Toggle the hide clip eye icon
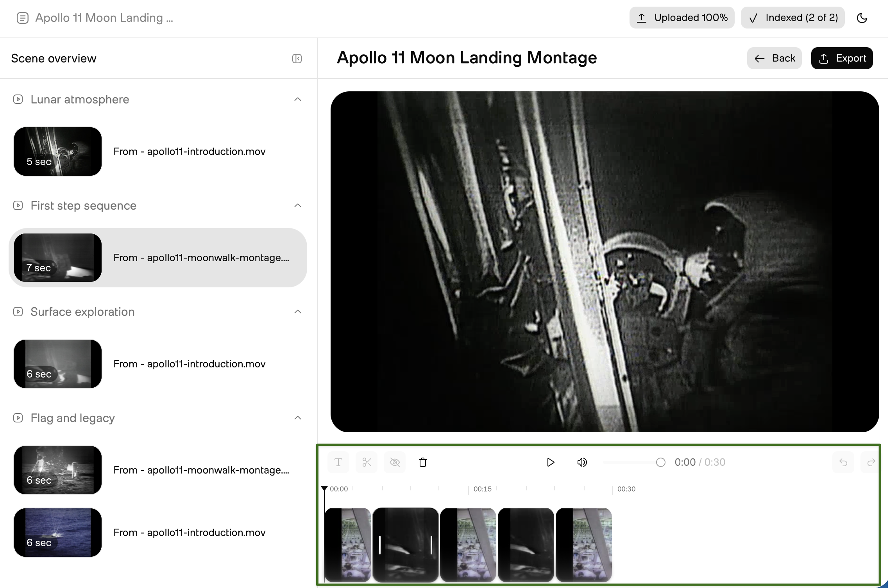The width and height of the screenshot is (889, 588). coord(395,462)
